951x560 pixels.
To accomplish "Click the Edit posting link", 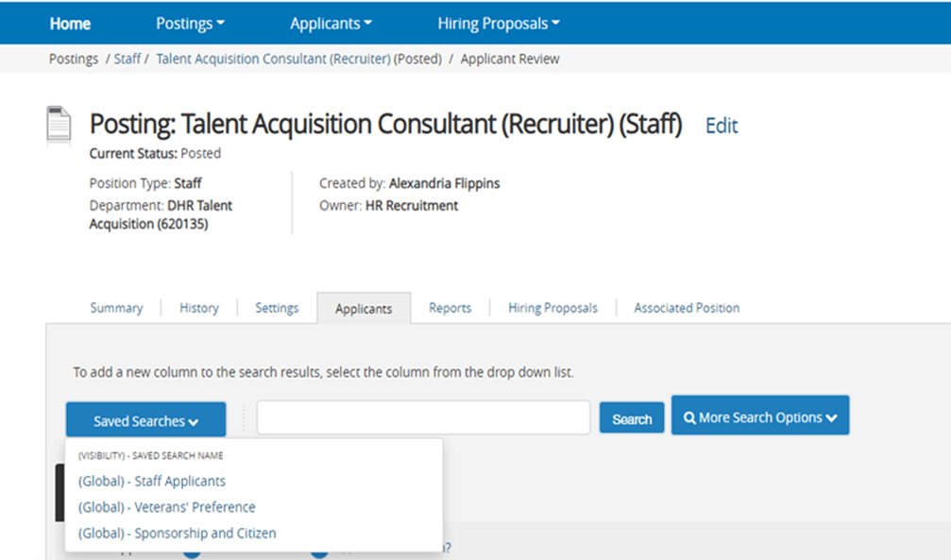I will [722, 126].
